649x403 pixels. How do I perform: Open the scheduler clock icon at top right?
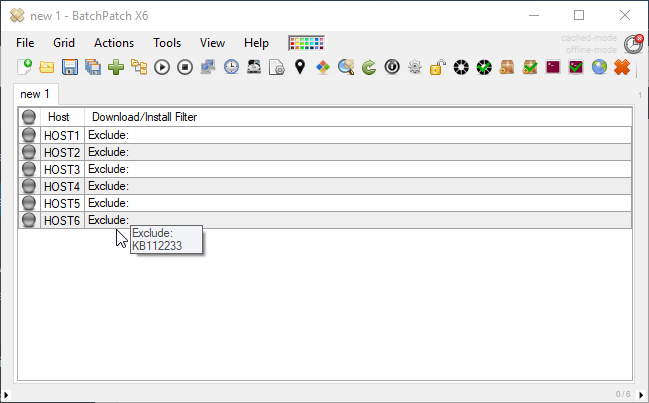click(632, 44)
